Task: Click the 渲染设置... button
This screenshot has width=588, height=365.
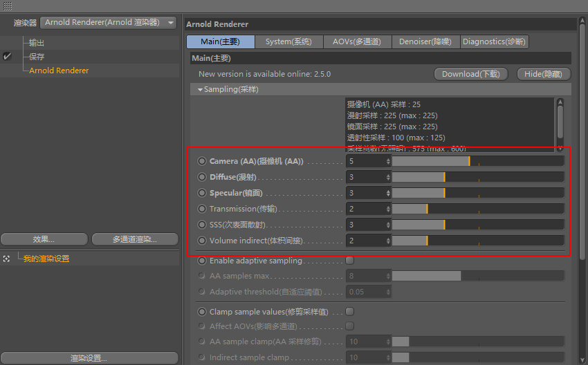Action: click(89, 358)
